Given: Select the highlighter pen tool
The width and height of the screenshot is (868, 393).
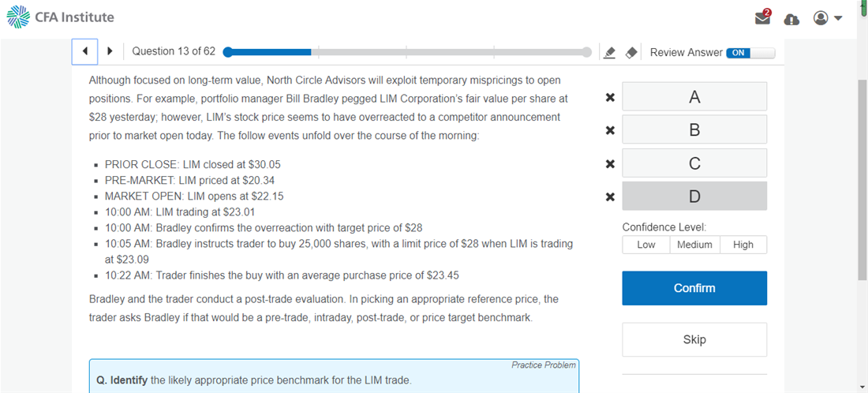Looking at the screenshot, I should point(609,52).
